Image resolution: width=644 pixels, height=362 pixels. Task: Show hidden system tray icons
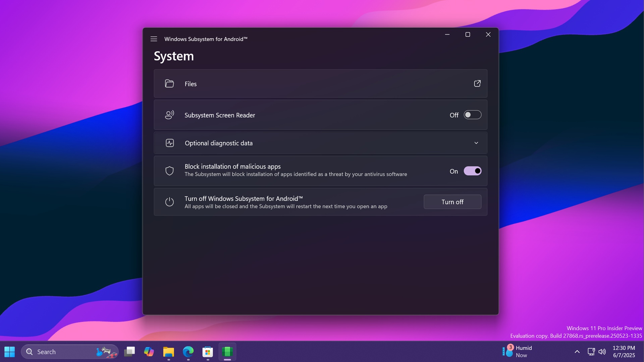(577, 352)
